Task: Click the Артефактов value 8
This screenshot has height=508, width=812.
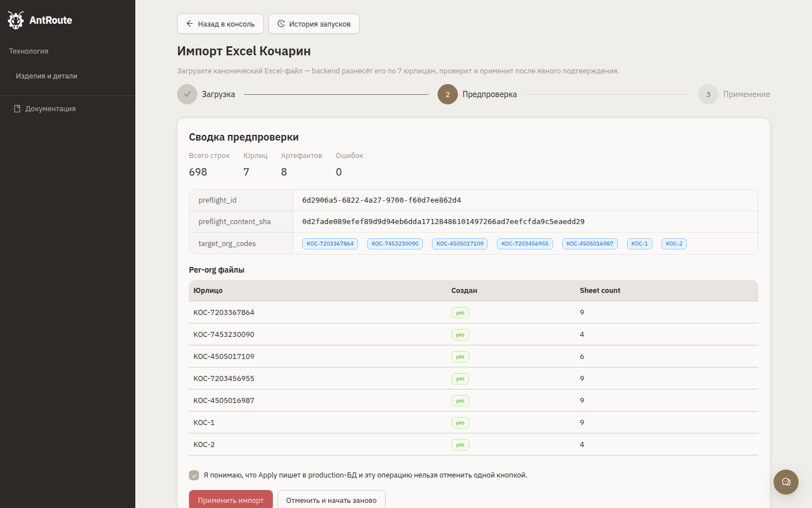Action: pos(284,172)
